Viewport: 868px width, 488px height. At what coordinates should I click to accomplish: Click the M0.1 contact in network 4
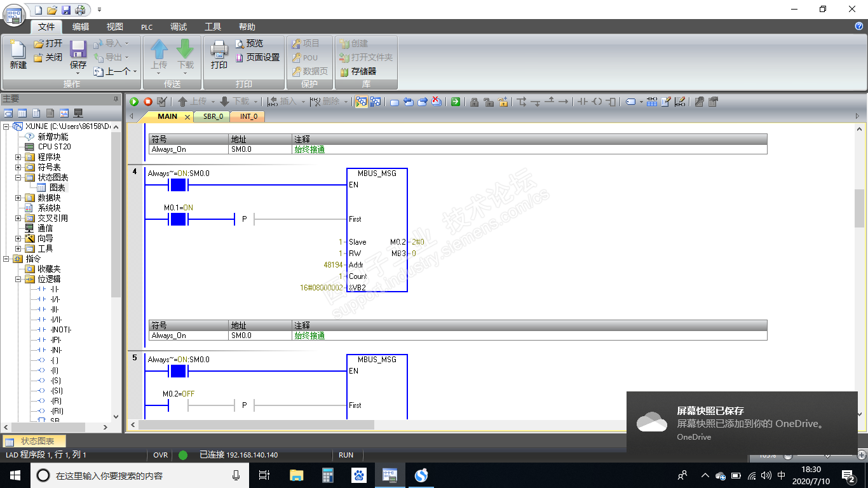pos(179,219)
